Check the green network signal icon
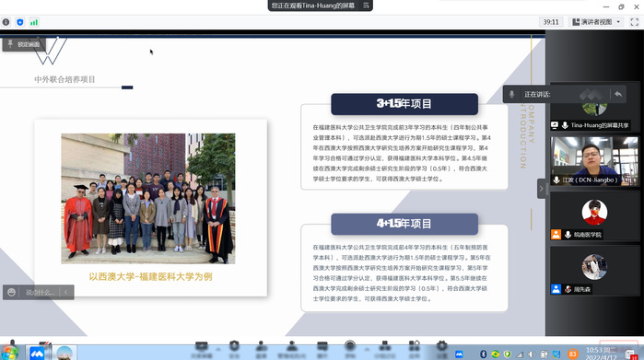This screenshot has width=644, height=360. (x=34, y=22)
